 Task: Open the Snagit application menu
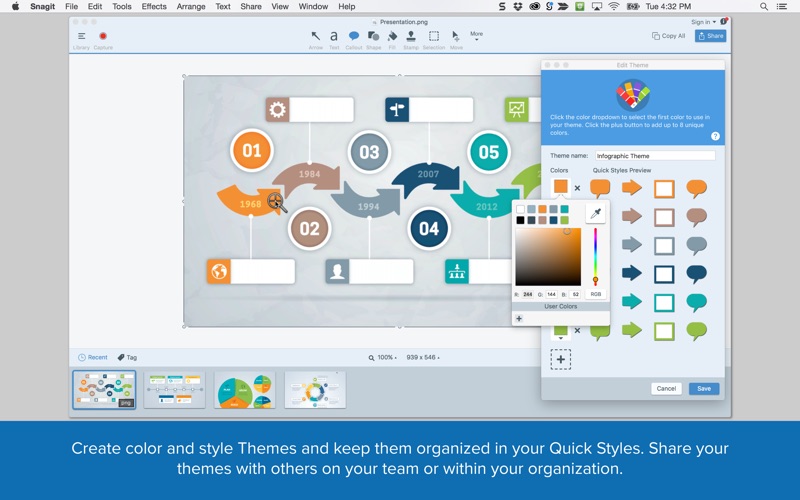pyautogui.click(x=42, y=7)
